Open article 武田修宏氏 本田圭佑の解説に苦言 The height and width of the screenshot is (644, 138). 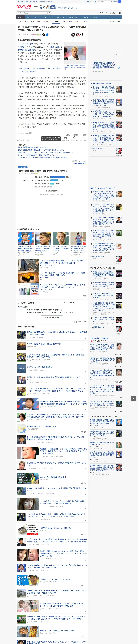click(x=57, y=378)
